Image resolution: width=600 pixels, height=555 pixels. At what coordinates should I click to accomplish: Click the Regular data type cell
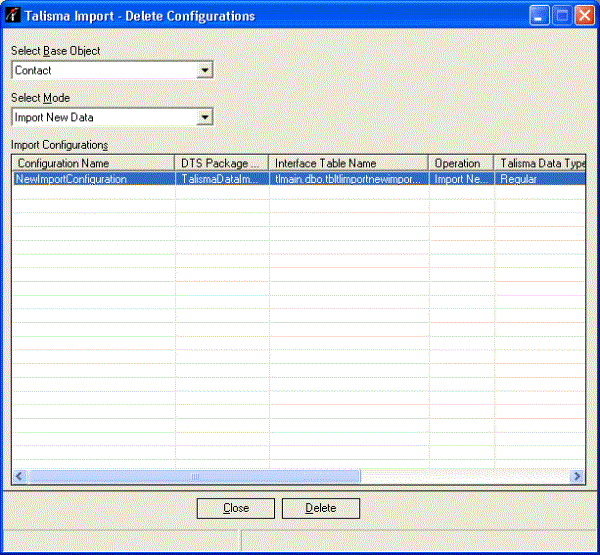pyautogui.click(x=540, y=179)
